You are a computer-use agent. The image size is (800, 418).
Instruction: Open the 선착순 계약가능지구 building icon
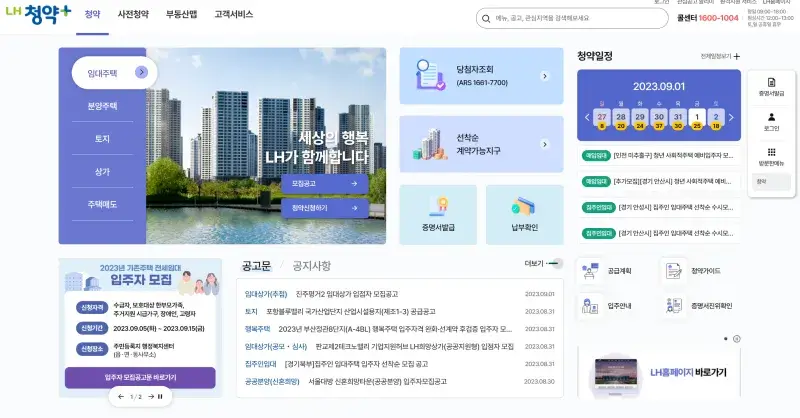pyautogui.click(x=430, y=144)
